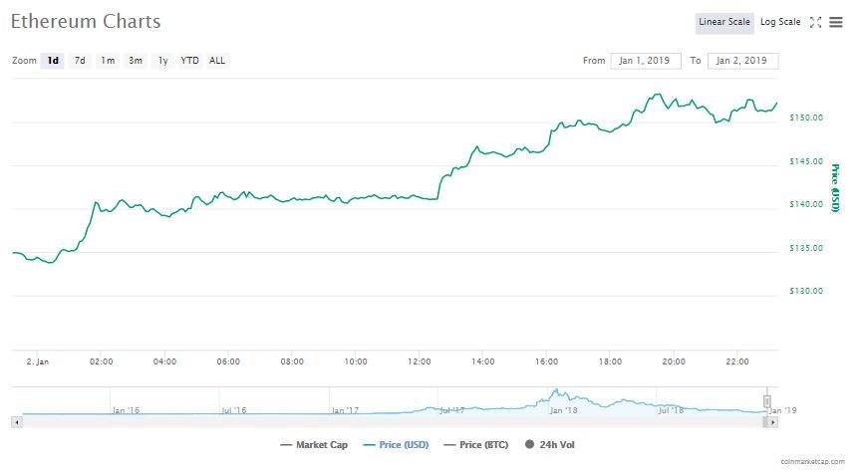The width and height of the screenshot is (868, 476).
Task: Select the 7d zoom range
Action: click(x=80, y=61)
